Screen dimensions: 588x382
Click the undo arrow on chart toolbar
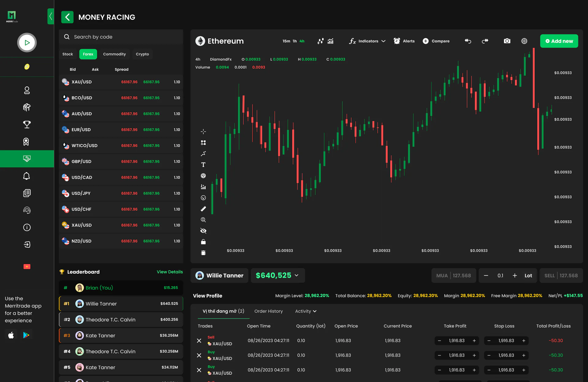468,41
